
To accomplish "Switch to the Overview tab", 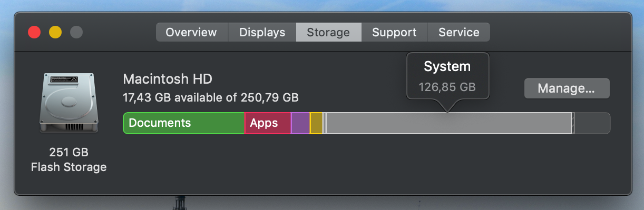I will [x=191, y=32].
